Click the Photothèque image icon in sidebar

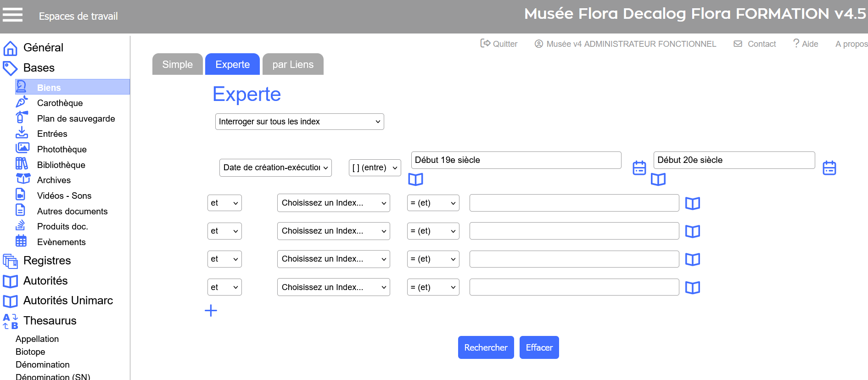click(x=22, y=148)
